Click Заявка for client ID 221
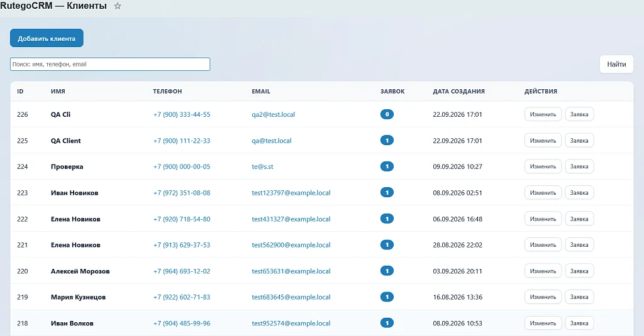The height and width of the screenshot is (336, 644). [x=579, y=245]
